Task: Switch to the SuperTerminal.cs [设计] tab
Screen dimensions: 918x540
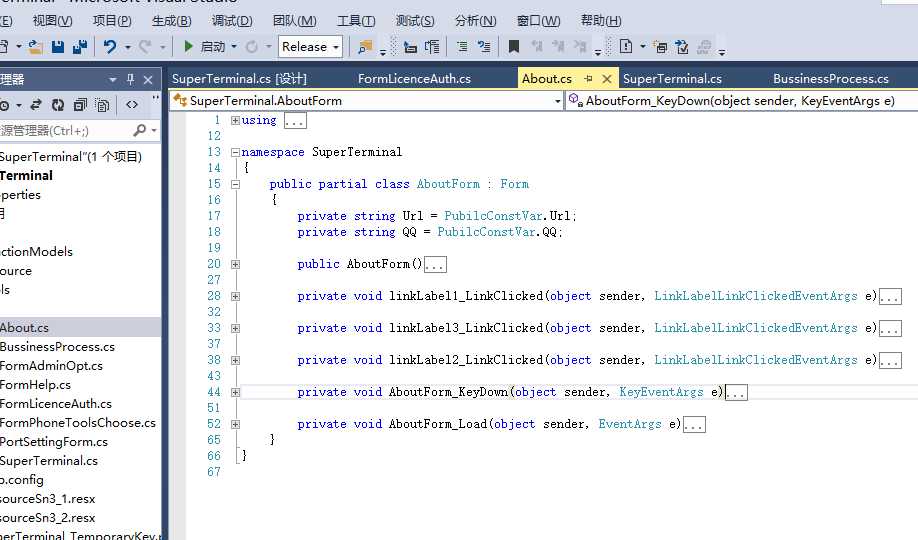Action: tap(239, 78)
